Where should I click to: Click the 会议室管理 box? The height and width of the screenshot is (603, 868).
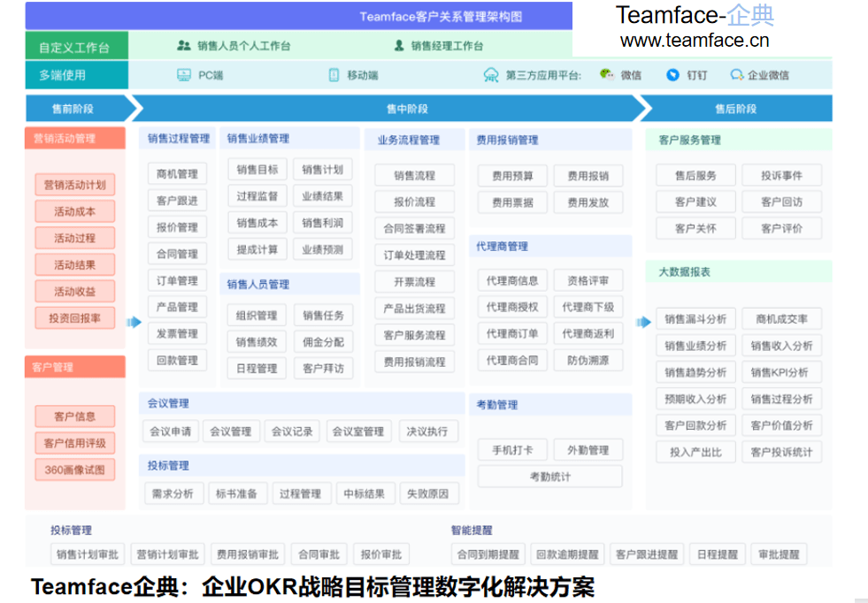(x=358, y=431)
